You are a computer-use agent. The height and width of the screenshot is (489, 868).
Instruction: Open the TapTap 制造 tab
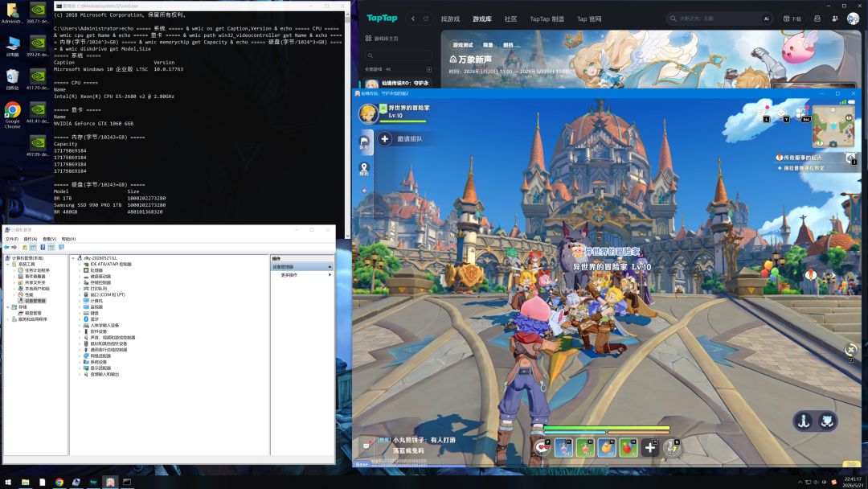(547, 18)
